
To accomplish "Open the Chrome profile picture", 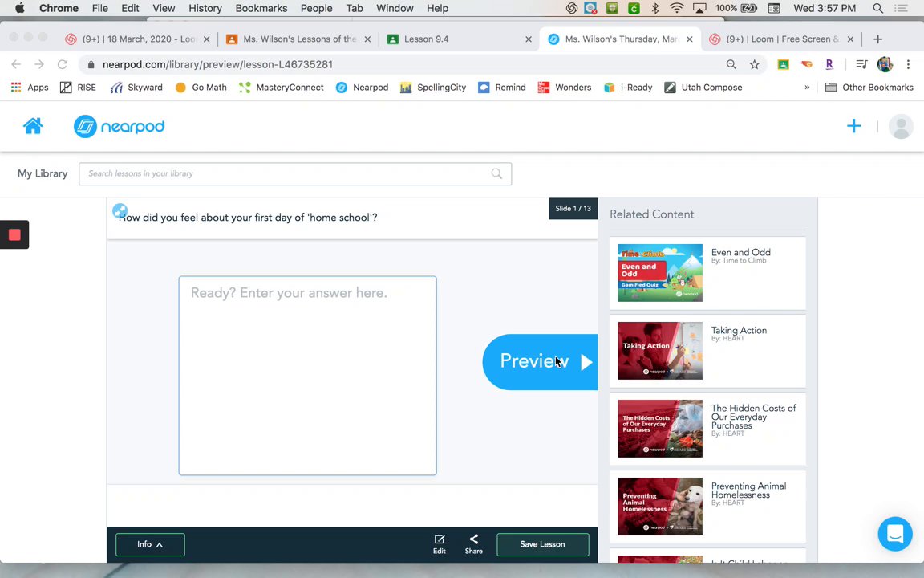I will [x=885, y=64].
